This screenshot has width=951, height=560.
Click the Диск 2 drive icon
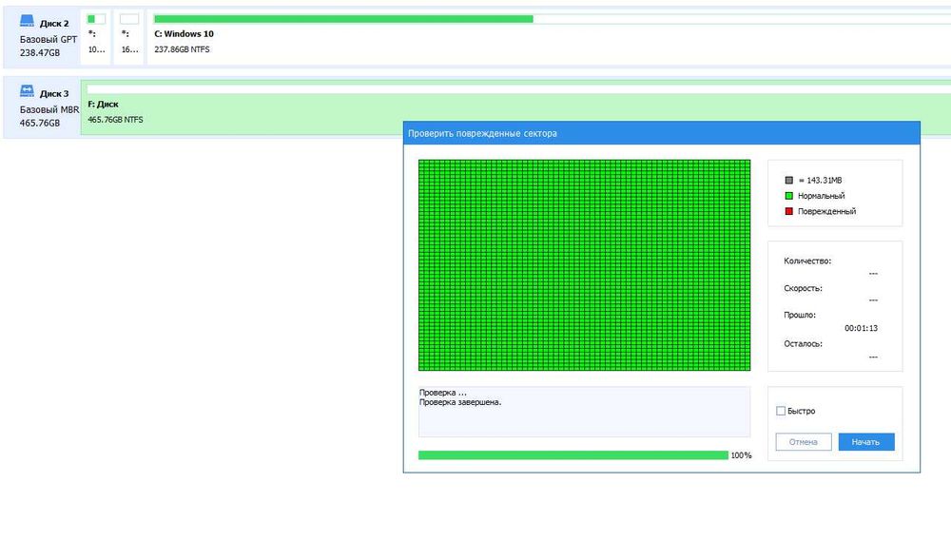[x=27, y=21]
